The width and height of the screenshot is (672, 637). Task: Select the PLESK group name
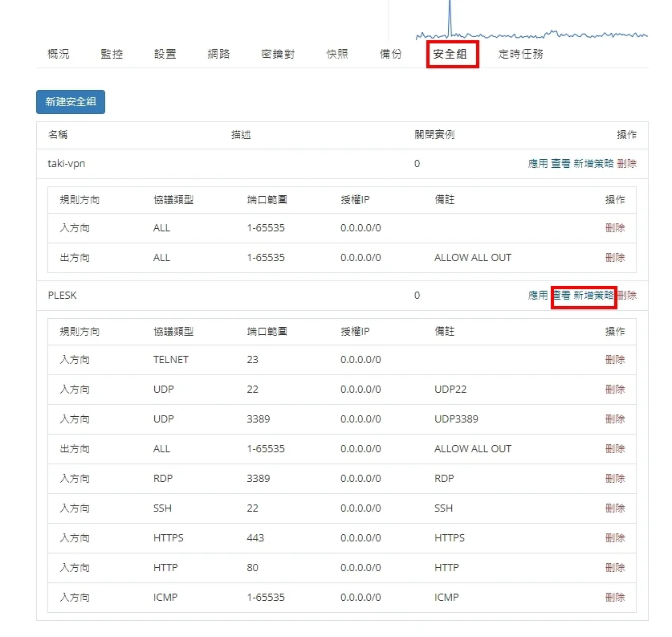click(62, 296)
